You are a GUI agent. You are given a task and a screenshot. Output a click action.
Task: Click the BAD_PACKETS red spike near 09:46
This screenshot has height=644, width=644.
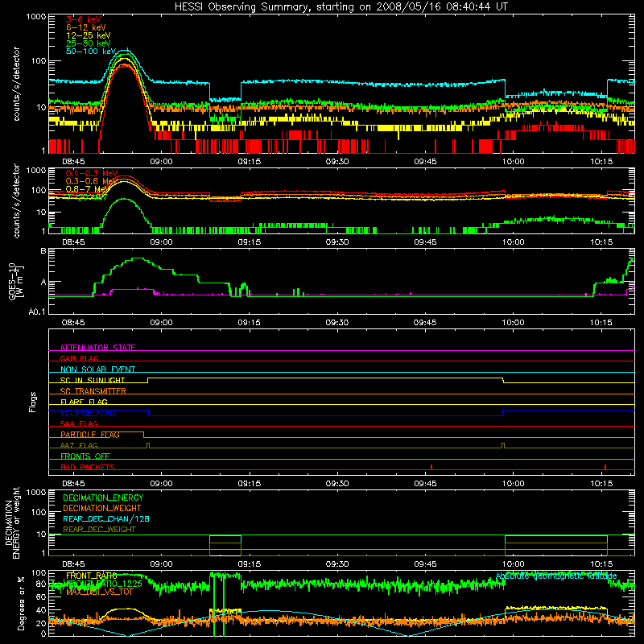click(x=431, y=467)
